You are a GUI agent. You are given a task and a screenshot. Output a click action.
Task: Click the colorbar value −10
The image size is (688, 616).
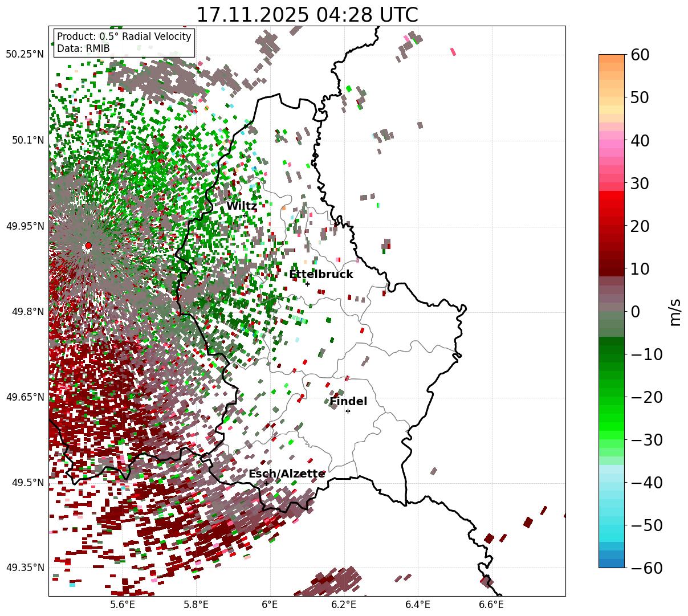[646, 354]
